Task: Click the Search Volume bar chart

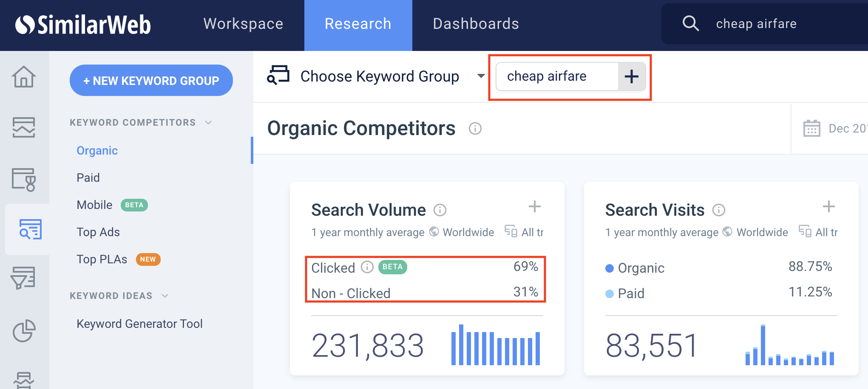Action: [x=496, y=345]
